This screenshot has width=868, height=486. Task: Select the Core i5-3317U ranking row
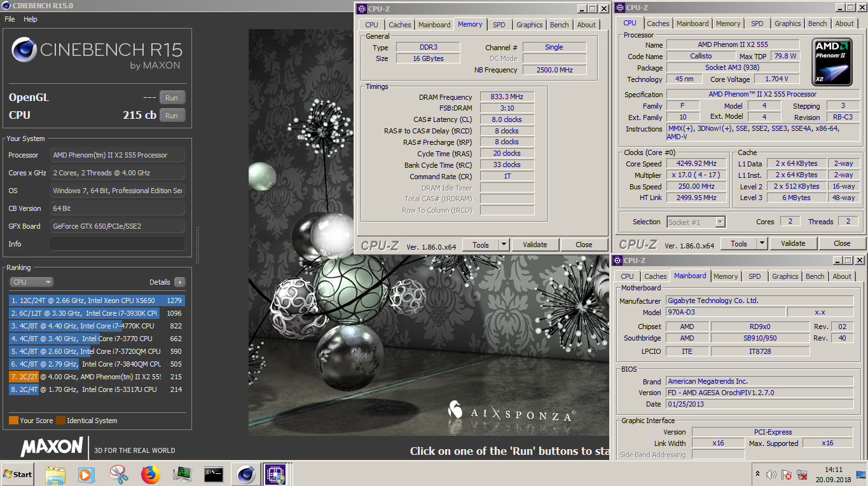97,389
